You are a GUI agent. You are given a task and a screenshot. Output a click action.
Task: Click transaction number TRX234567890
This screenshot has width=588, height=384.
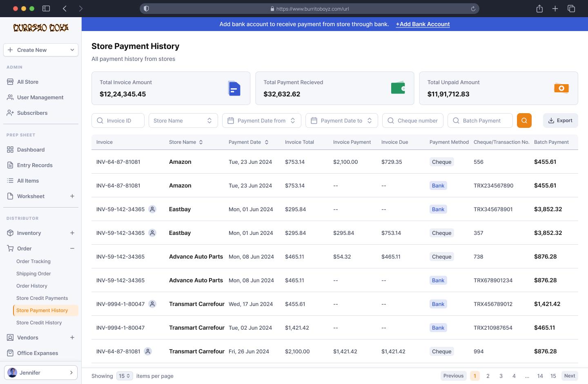(x=493, y=185)
